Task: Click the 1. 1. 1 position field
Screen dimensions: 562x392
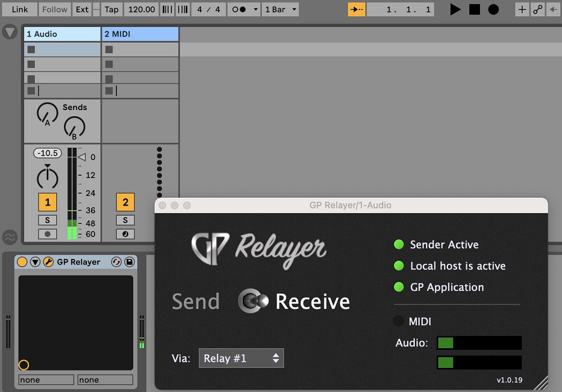Action: coord(401,10)
